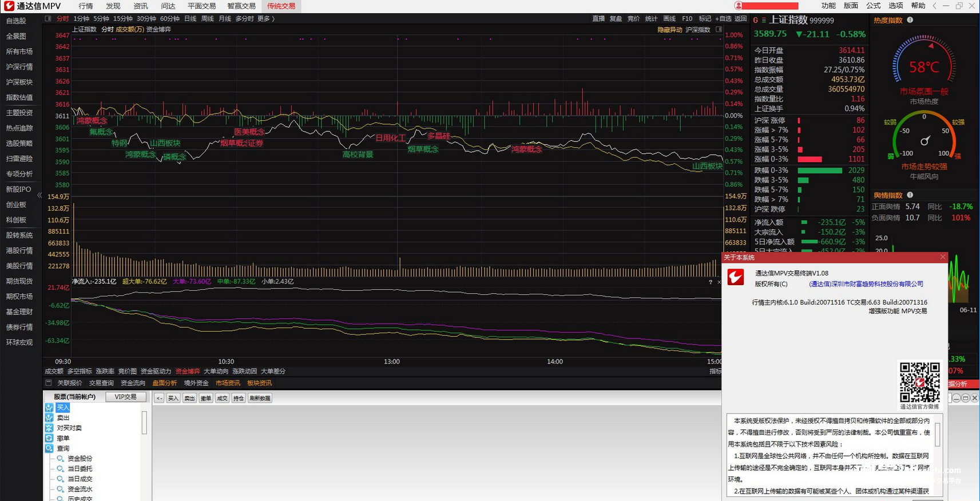The width and height of the screenshot is (980, 501).
Task: Click the 撤单 cancel-order icon in trade tree
Action: [49, 438]
